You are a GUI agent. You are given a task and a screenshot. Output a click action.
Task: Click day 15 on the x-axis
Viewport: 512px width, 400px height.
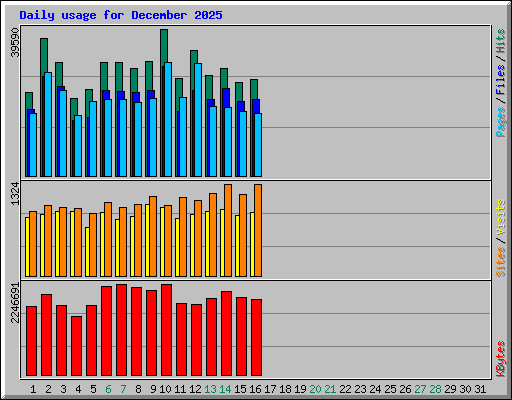pyautogui.click(x=240, y=389)
